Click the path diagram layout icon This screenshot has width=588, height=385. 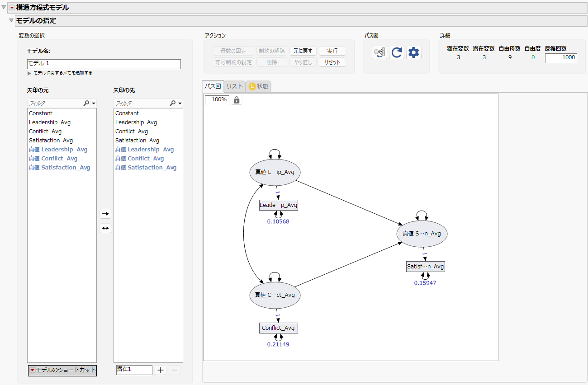(379, 52)
